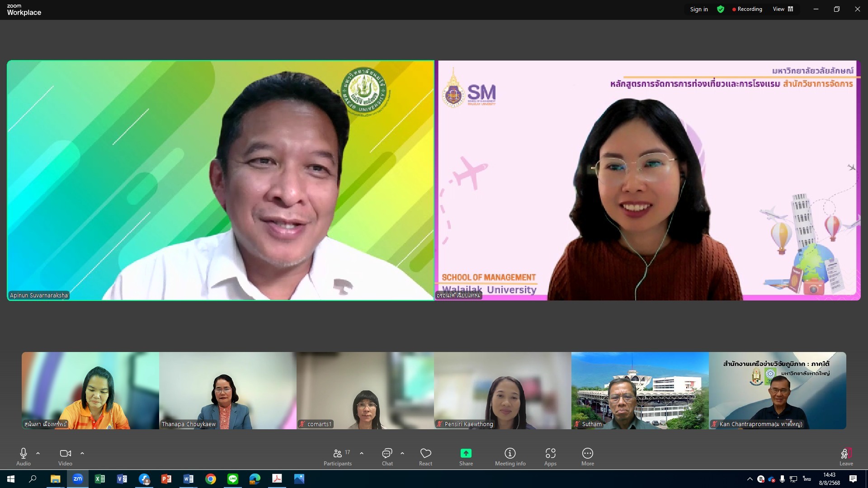Click the Recording indicator
The image size is (868, 488).
point(747,9)
